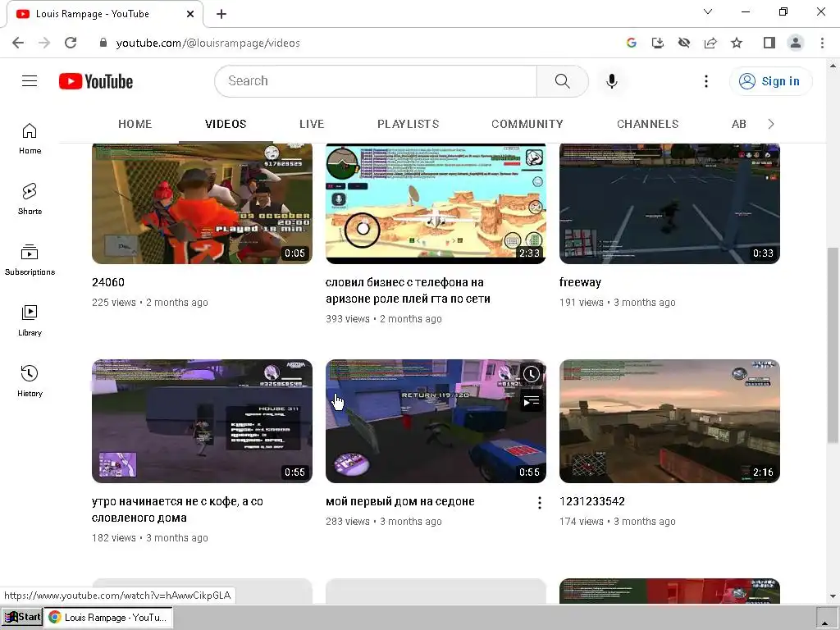Switch to the HOME channel tab
The image size is (840, 630).
135,125
